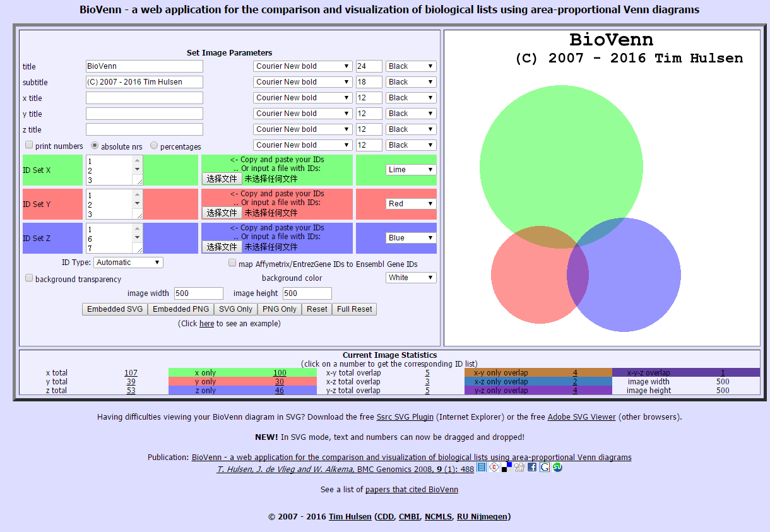Open the z total 53 ID list
Screen dimensions: 770x532
pos(131,391)
